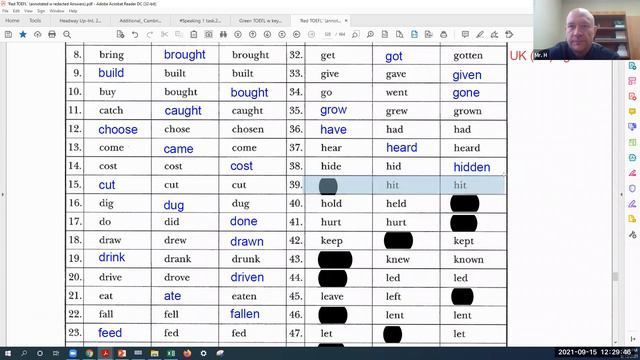
Task: Click the blue word "hidden" in row 38
Action: pos(472,167)
